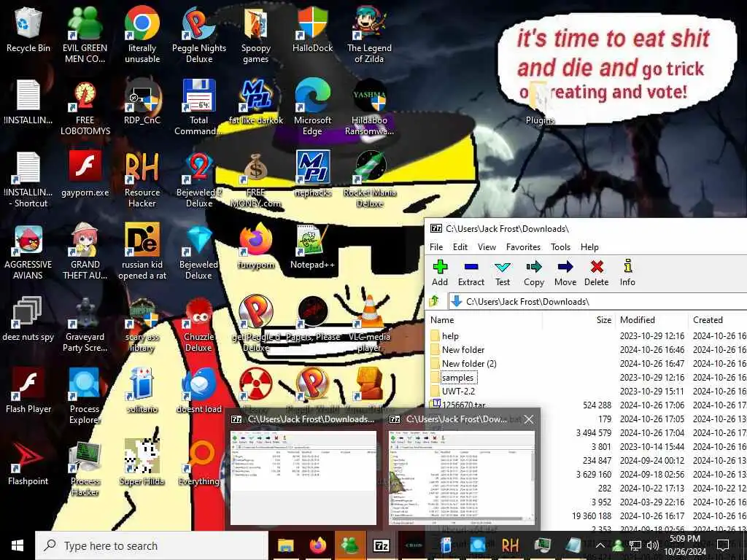Click the Extract toolbar icon
The height and width of the screenshot is (560, 747).
coord(471,273)
